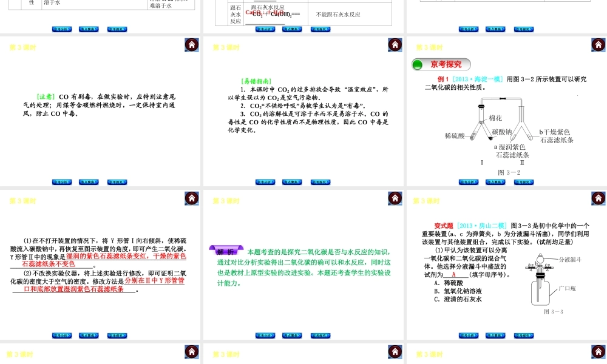Click the home icon on the bottom-right partial slide
The width and height of the screenshot is (607, 364).
click(x=598, y=352)
